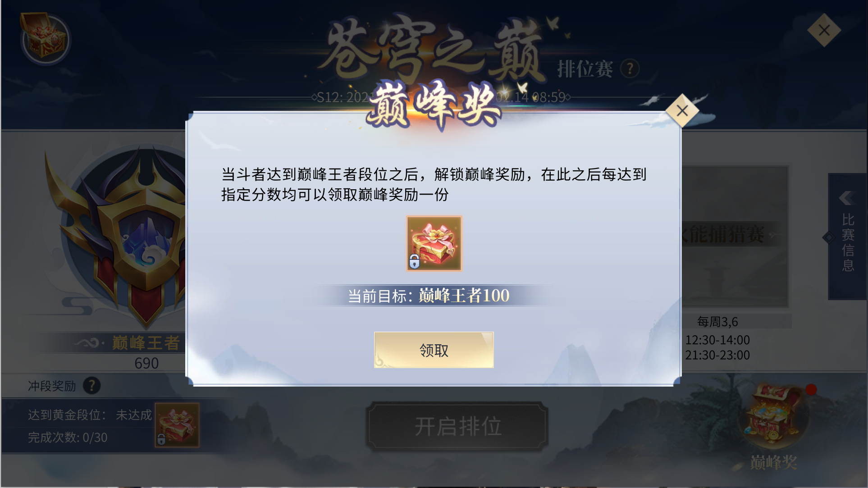Click the double-chevron arrow above 比赛信息
This screenshot has height=488, width=868.
[846, 198]
